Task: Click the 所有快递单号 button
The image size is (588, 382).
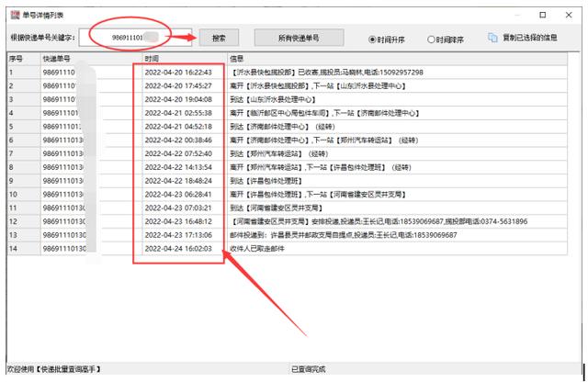Action: coord(299,38)
